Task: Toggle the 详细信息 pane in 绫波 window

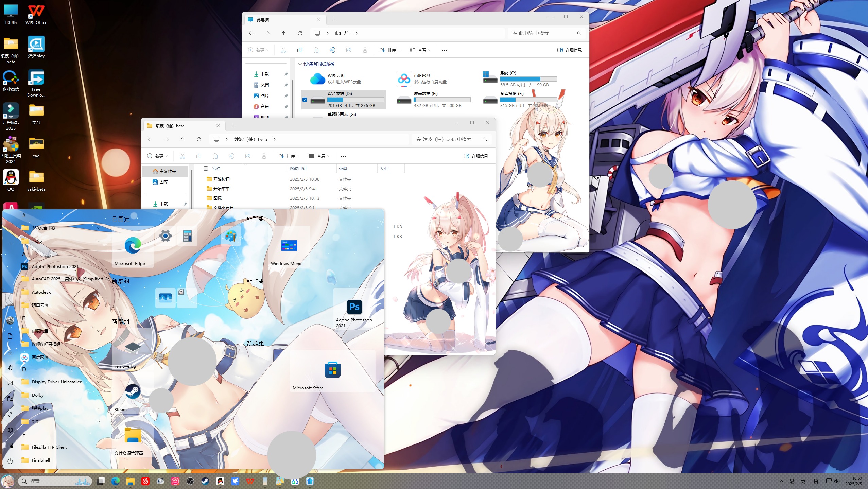Action: (x=476, y=156)
